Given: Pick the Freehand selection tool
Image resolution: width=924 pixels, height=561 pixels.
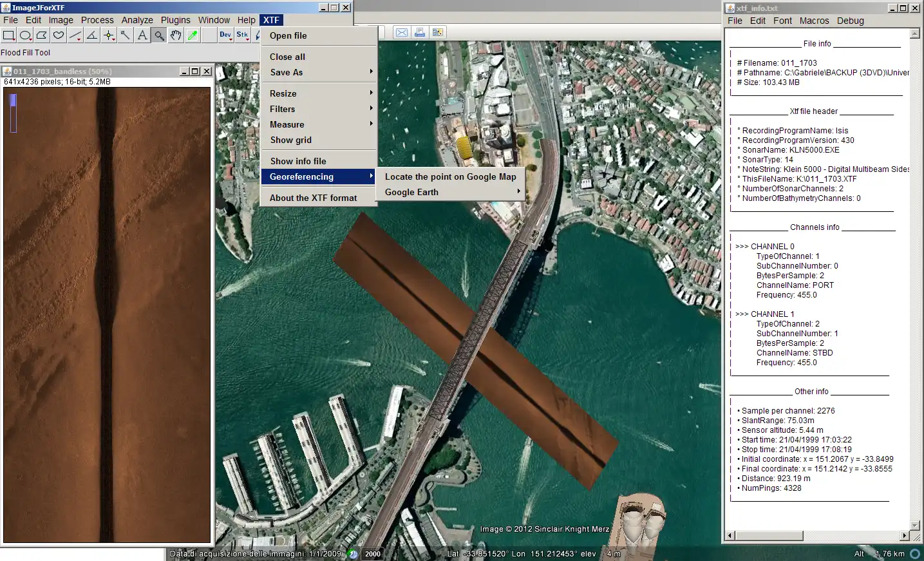Looking at the screenshot, I should pyautogui.click(x=59, y=35).
